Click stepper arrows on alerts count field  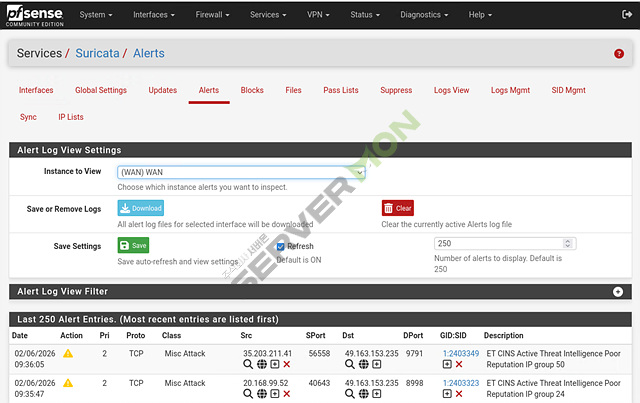[x=567, y=244]
